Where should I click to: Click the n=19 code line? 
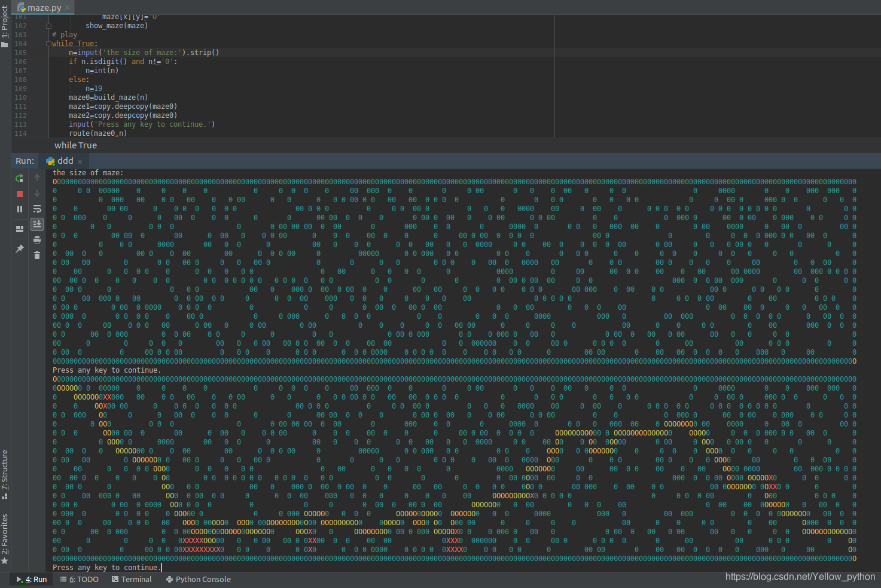(94, 89)
